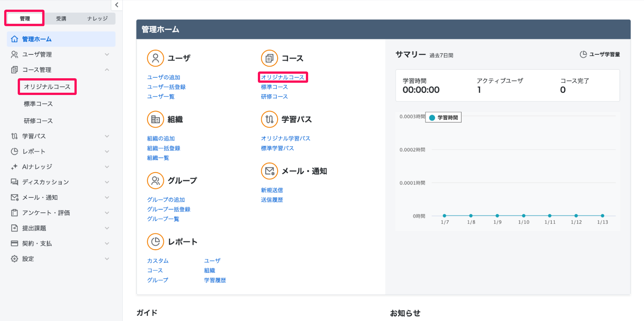Click the orange レポート pie chart icon
The image size is (644, 321).
coord(156,242)
